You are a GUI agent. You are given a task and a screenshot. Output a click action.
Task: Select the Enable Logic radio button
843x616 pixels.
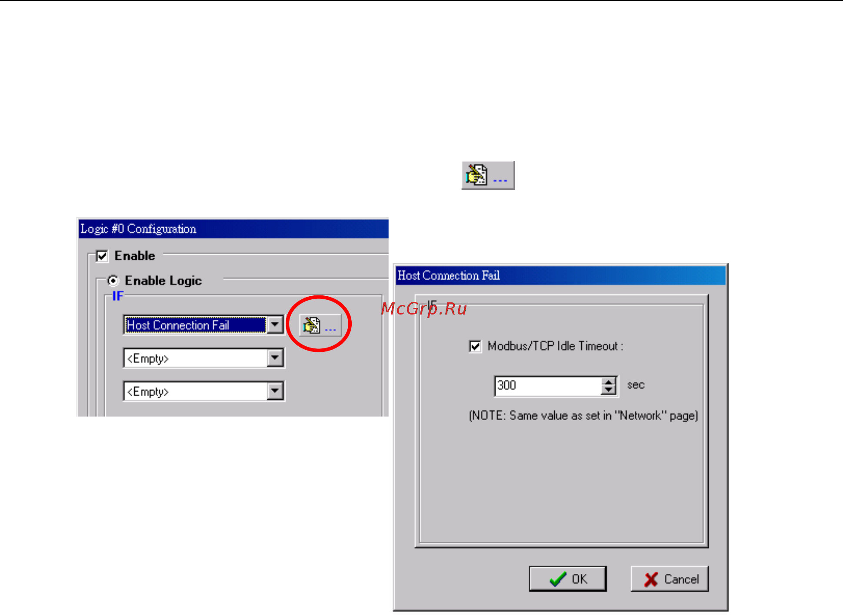pyautogui.click(x=113, y=281)
